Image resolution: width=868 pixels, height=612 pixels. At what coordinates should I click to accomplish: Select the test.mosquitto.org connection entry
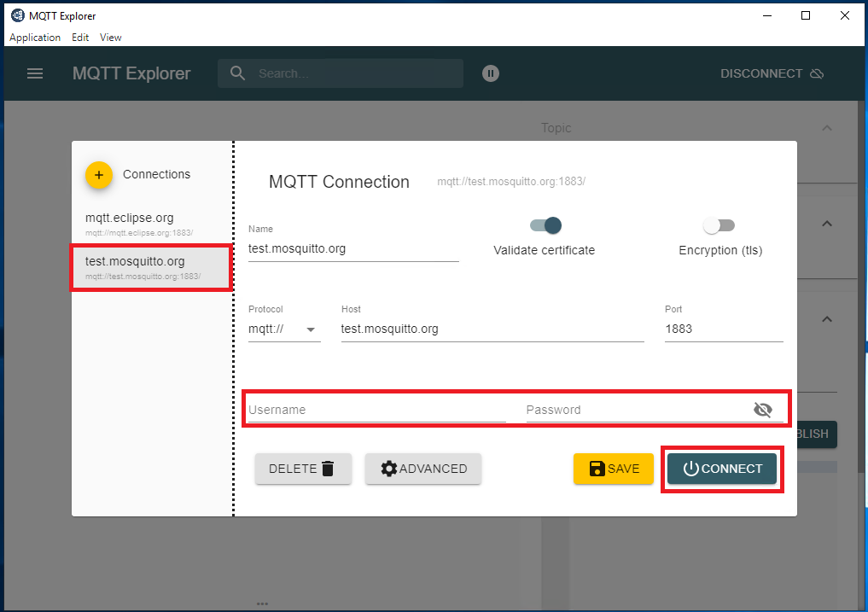(x=152, y=267)
